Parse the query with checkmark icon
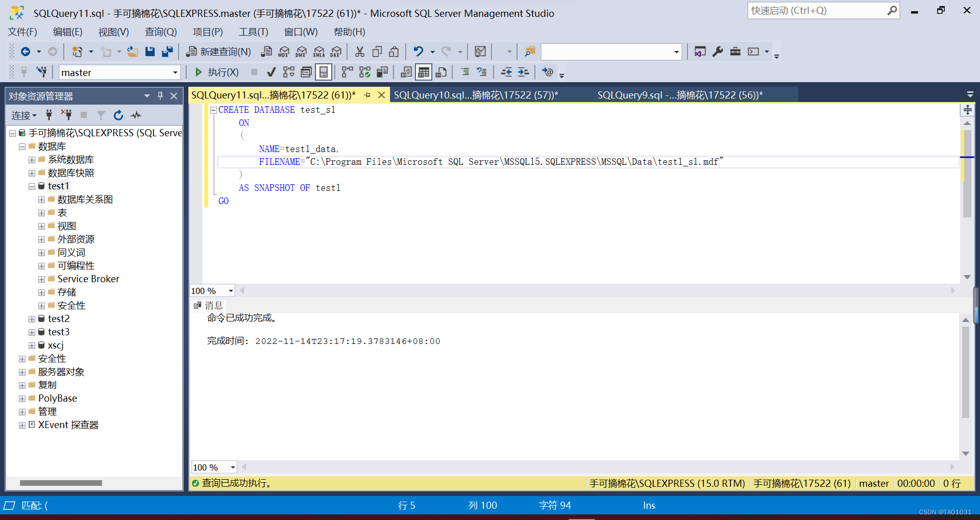 (271, 72)
